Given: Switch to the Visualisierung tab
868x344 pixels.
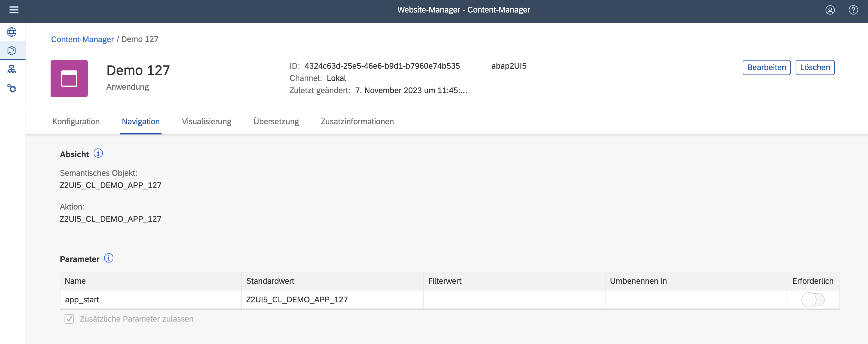Looking at the screenshot, I should click(x=206, y=121).
